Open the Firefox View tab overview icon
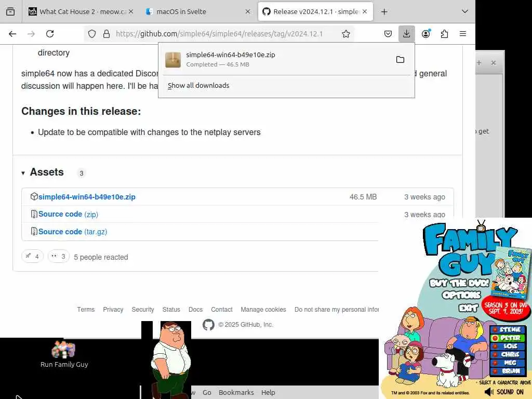 (x=10, y=11)
